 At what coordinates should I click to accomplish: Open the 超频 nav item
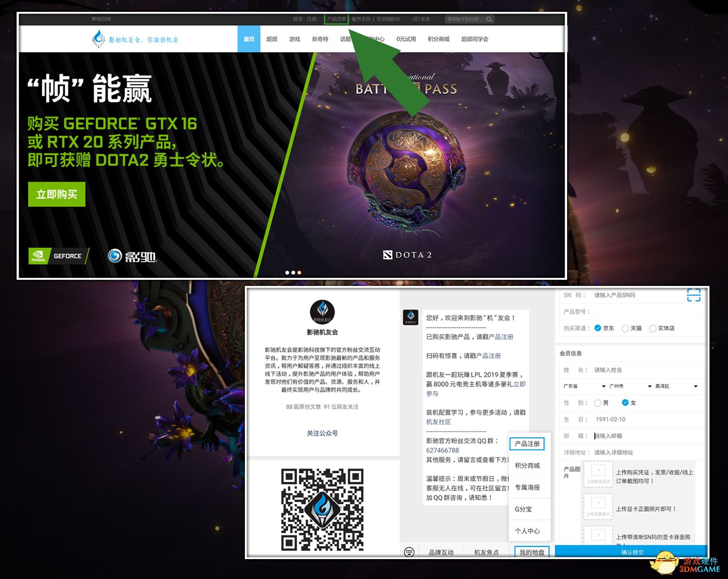(x=272, y=39)
